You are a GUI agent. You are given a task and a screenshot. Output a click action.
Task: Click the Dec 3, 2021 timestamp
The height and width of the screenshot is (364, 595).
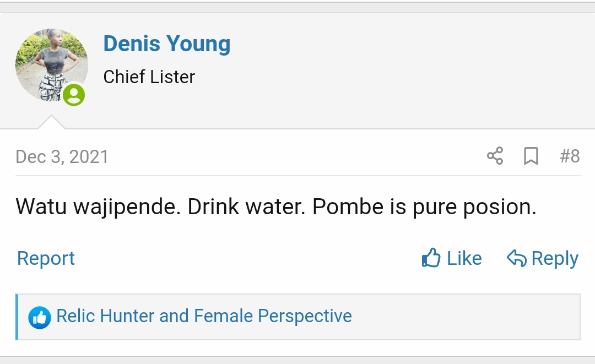pos(62,157)
